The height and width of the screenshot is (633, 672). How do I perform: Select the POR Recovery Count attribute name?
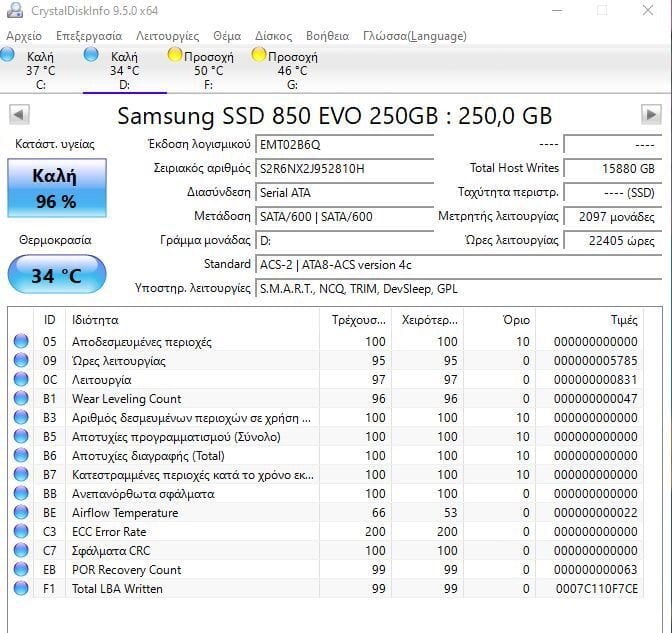pyautogui.click(x=127, y=570)
